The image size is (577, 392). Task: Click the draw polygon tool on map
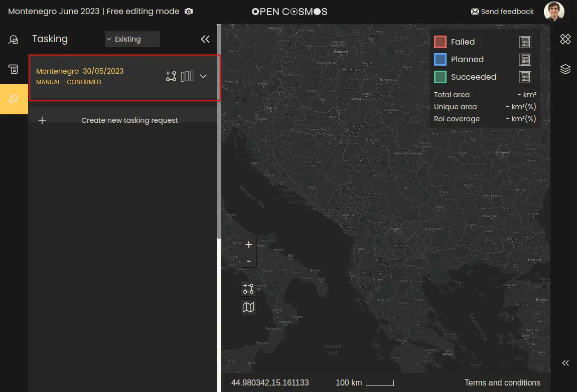248,289
